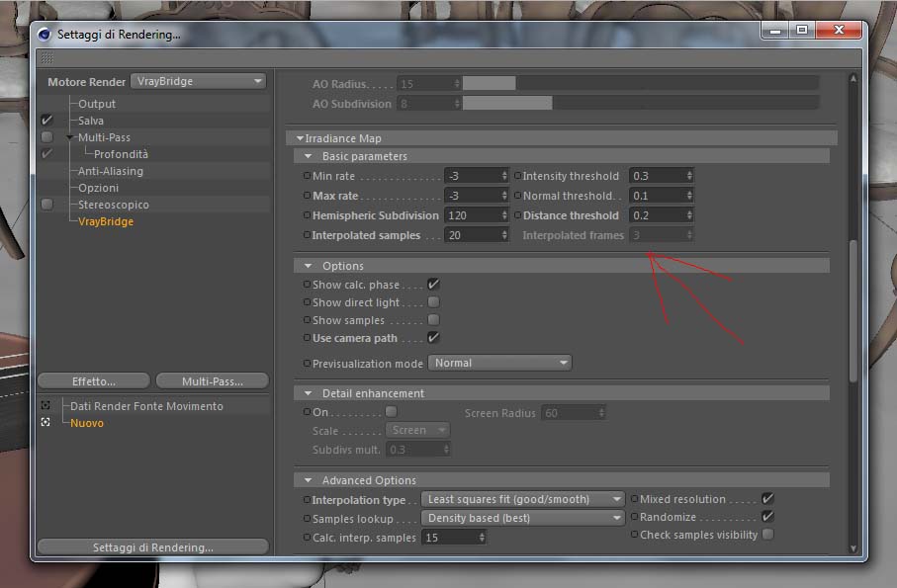Screen dimensions: 897x588
Task: Click the AO Radius slider bar
Action: tap(641, 83)
